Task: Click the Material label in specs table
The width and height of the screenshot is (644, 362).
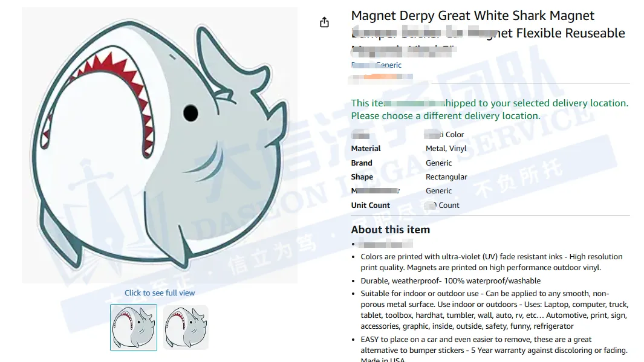Action: click(366, 149)
